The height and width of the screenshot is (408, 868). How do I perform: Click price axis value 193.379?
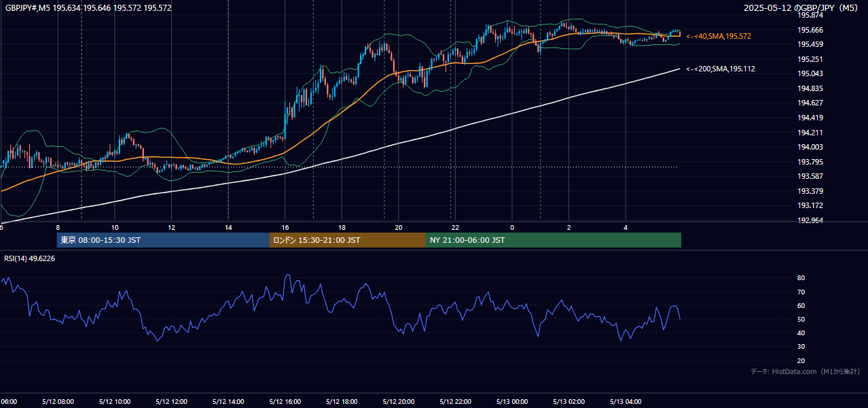(810, 191)
